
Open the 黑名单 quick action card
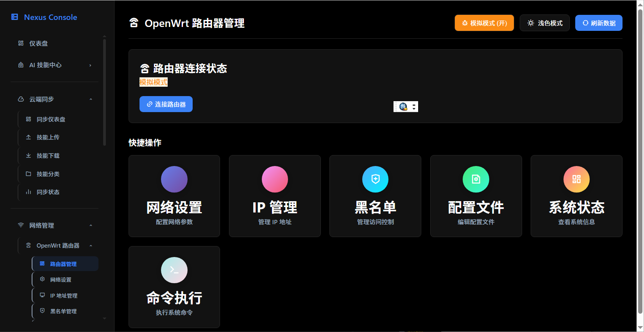376,196
